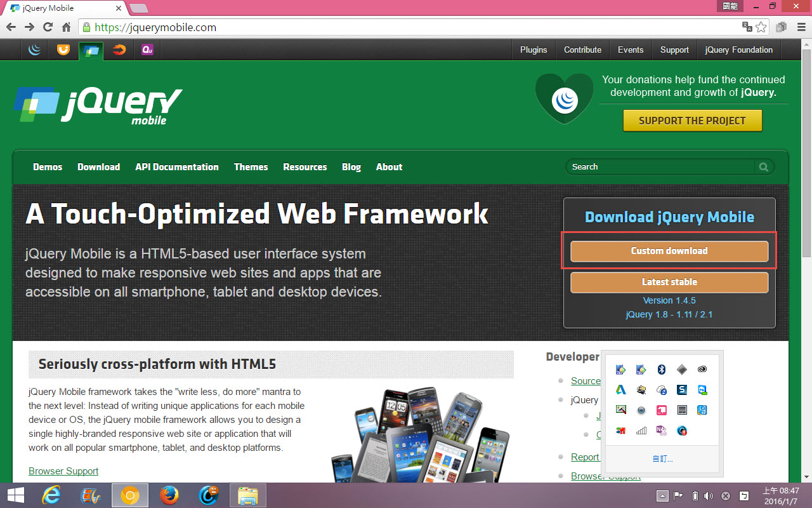This screenshot has width=812, height=508.
Task: Go to the browser home page icon
Action: [x=66, y=27]
